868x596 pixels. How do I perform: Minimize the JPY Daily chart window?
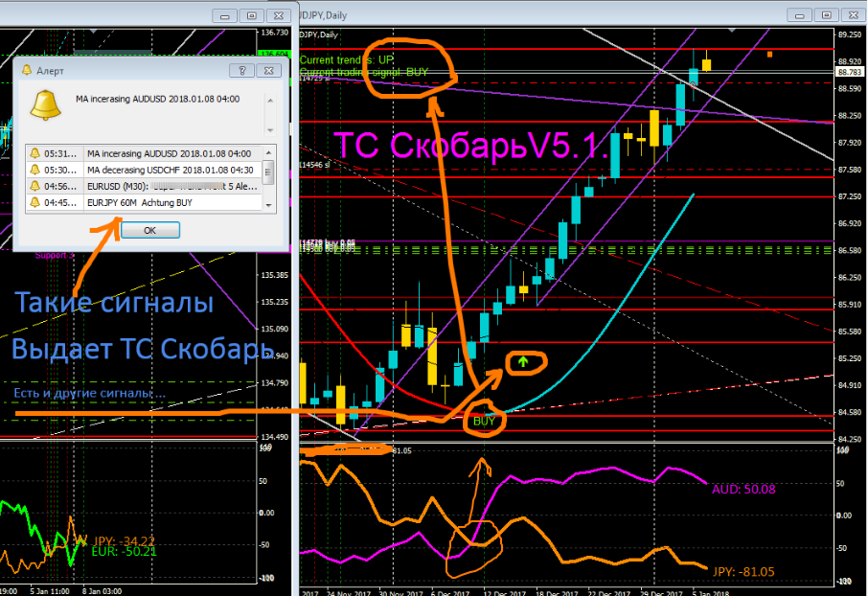tap(799, 15)
